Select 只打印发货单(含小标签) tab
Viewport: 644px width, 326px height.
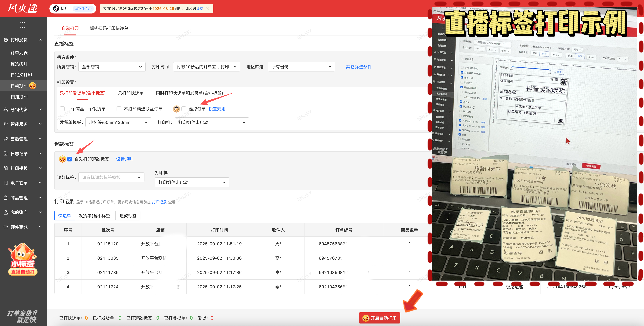83,93
